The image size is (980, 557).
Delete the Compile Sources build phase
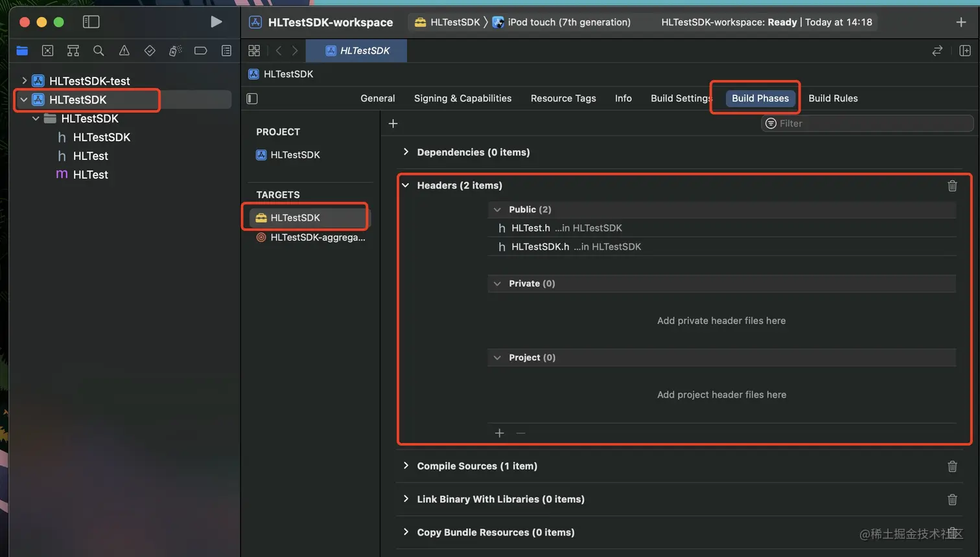point(952,466)
